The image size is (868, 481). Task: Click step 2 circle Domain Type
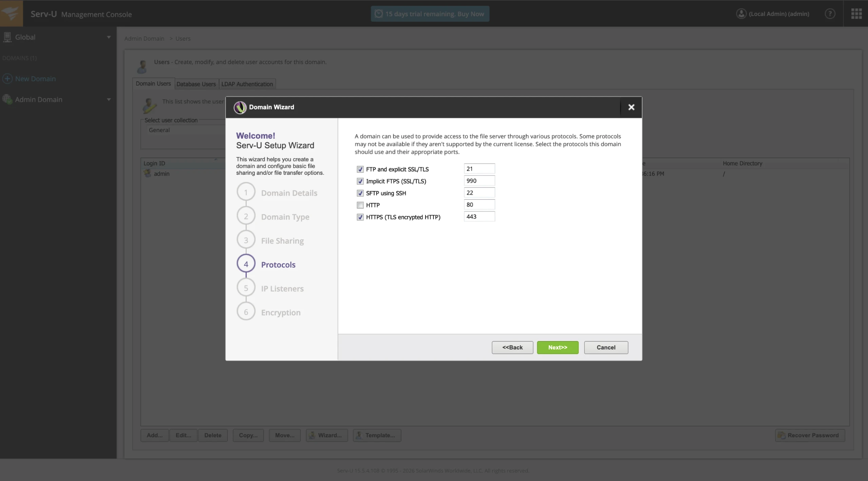(x=246, y=216)
